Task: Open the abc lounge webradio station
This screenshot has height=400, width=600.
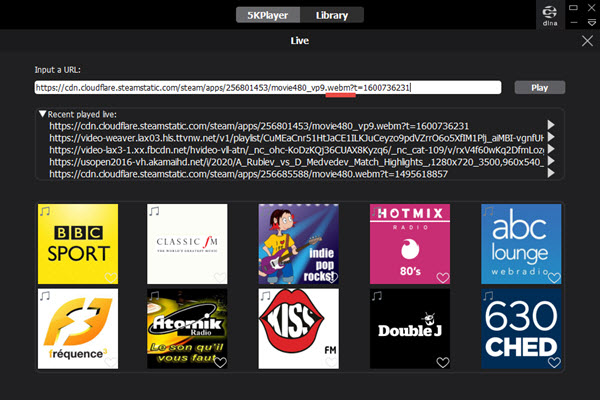Action: 521,244
